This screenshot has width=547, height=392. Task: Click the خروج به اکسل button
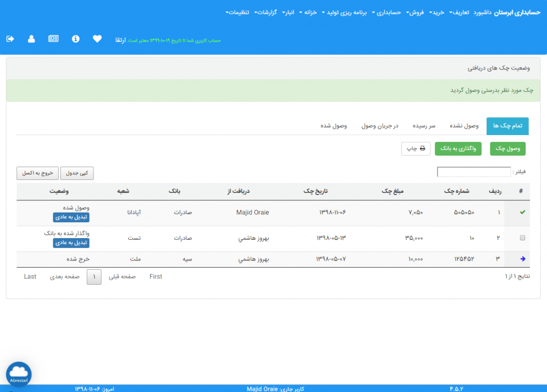coord(38,173)
